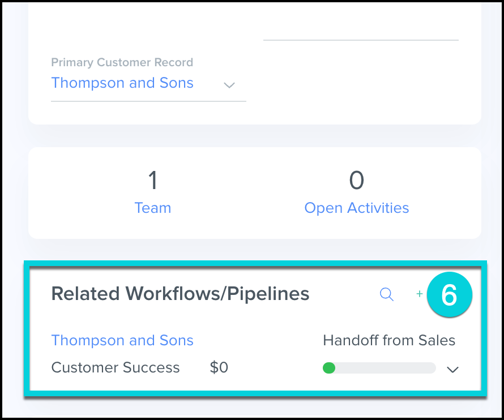Viewport: 504px width, 420px height.
Task: Open the Thompson and Sons primary customer record
Action: tap(122, 83)
